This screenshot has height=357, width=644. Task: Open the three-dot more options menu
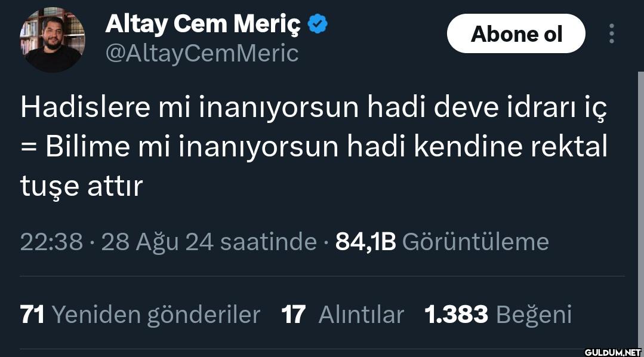611,34
